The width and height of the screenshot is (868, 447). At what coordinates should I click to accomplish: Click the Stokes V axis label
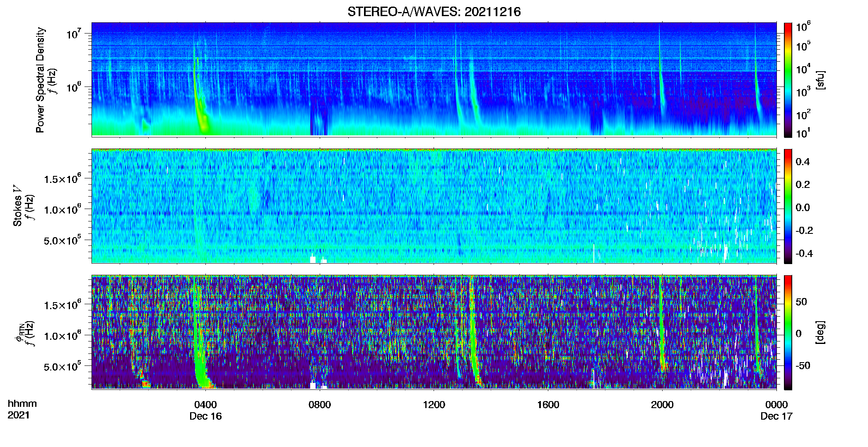pos(17,206)
